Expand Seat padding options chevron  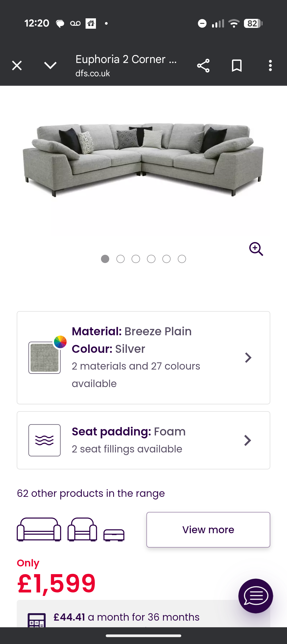pyautogui.click(x=247, y=440)
